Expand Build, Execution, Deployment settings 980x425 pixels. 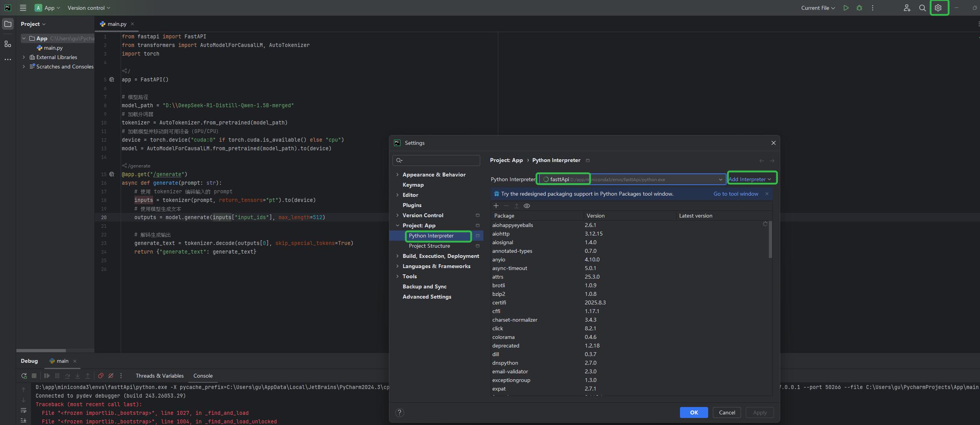pos(398,256)
